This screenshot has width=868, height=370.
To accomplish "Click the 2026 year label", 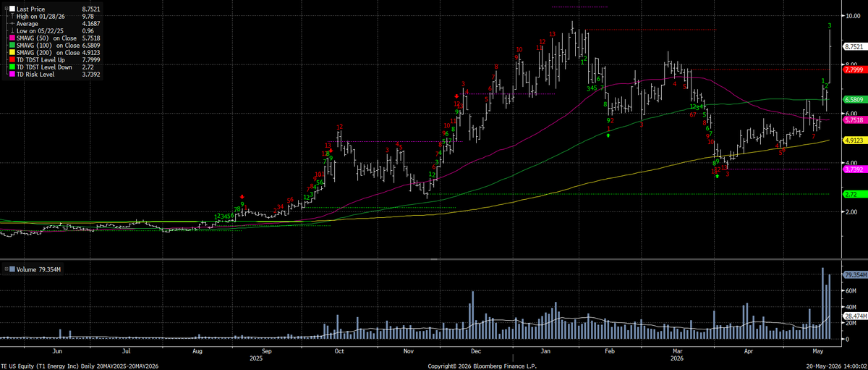I will click(x=678, y=358).
